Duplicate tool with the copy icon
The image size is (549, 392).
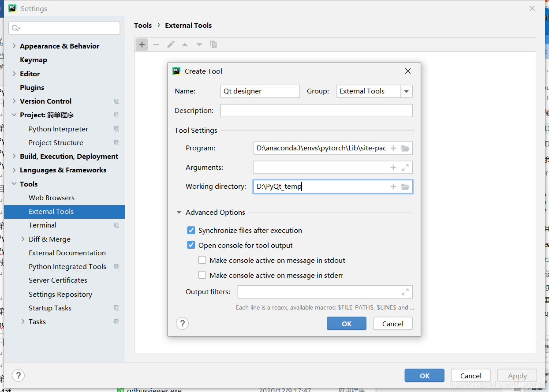coord(213,44)
